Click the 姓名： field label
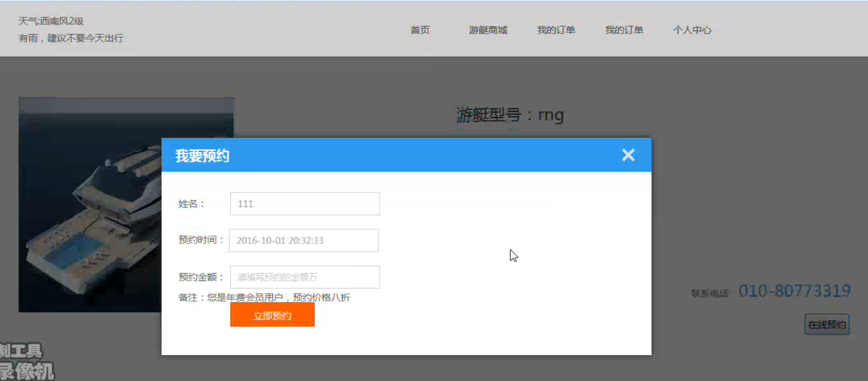This screenshot has height=381, width=868. point(192,204)
